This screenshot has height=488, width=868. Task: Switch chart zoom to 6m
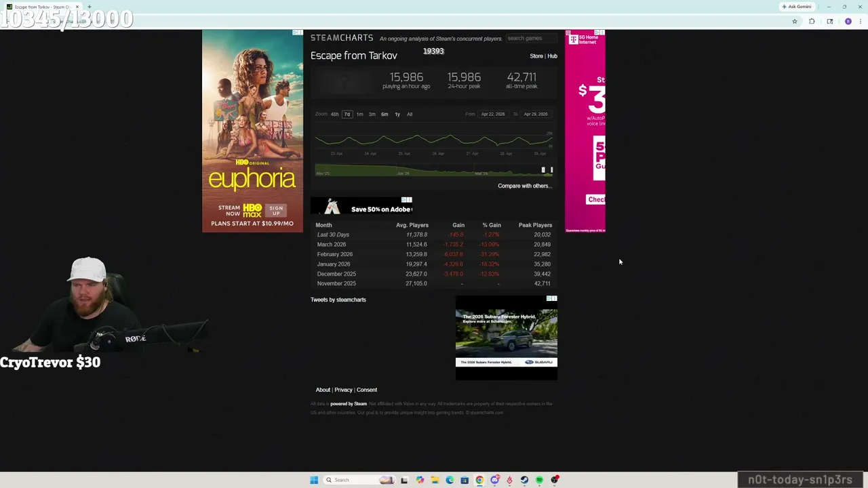[x=384, y=114]
